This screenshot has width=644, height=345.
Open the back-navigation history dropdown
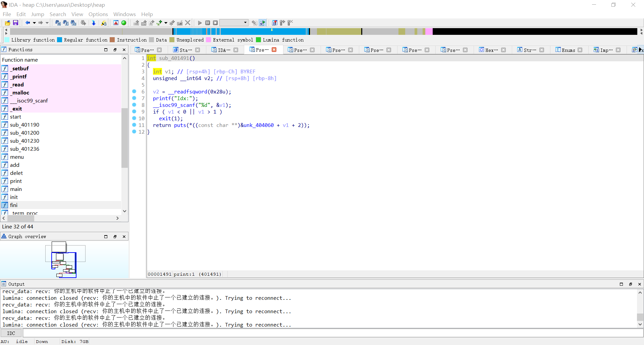(x=34, y=23)
